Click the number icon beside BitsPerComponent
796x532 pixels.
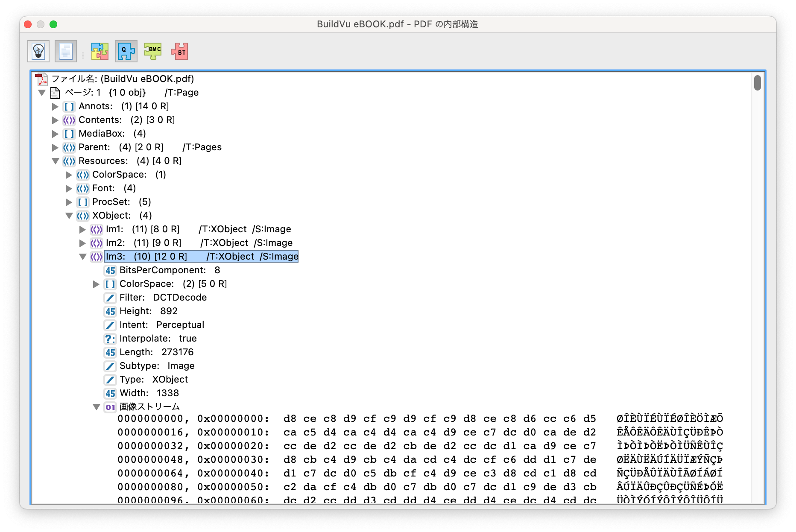(x=110, y=270)
